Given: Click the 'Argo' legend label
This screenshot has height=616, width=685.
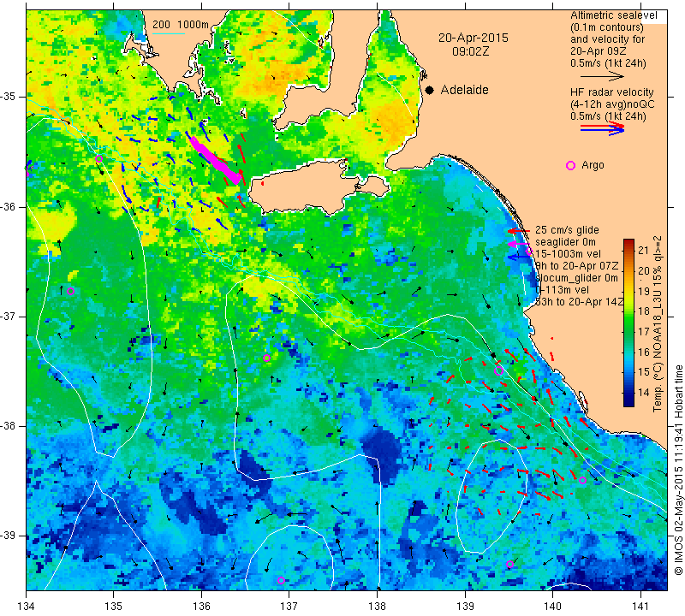Looking at the screenshot, I should 593,165.
